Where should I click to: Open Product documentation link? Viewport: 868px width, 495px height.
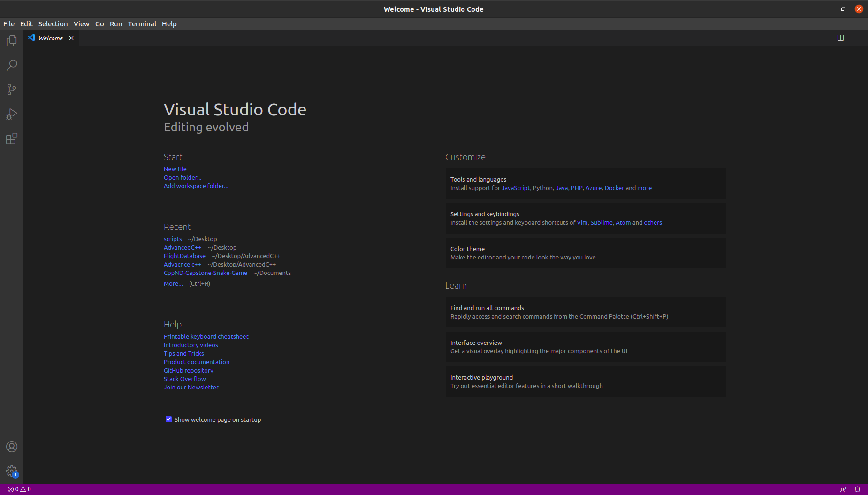[x=197, y=362]
